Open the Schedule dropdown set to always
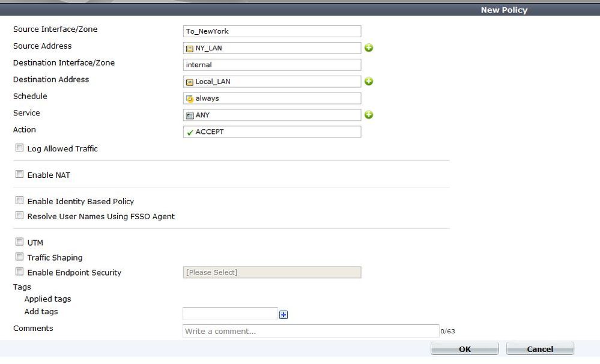The image size is (600, 364). [x=271, y=98]
